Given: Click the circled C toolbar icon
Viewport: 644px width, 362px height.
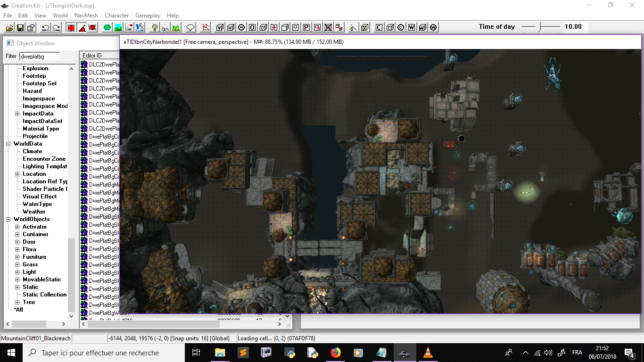Looking at the screenshot, I should (401, 27).
